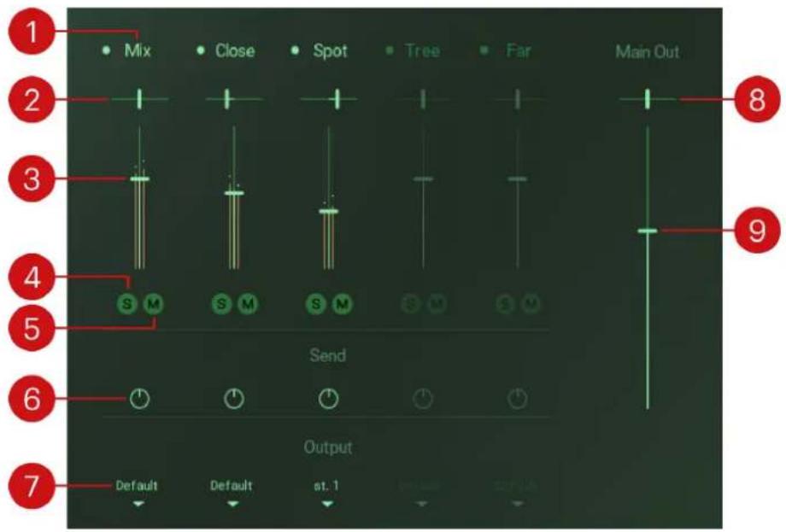Click the Main Out label
The image size is (786, 532).
[x=647, y=51]
